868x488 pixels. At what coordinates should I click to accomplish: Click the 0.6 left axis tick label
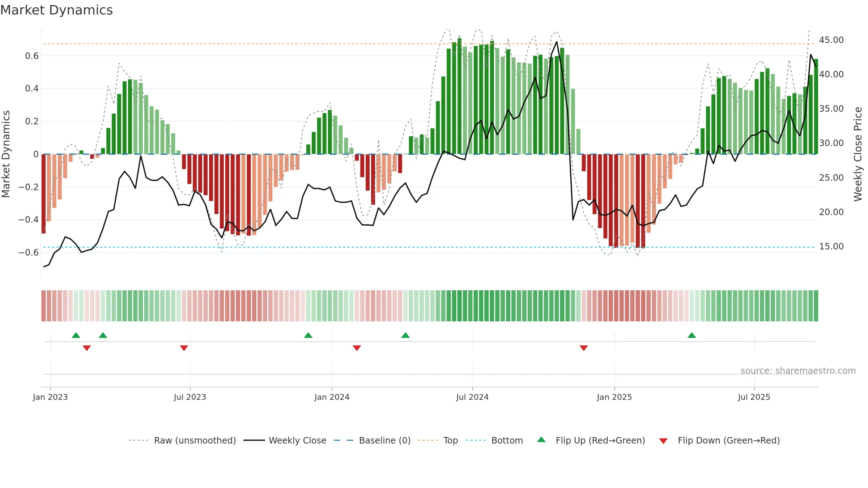click(32, 56)
